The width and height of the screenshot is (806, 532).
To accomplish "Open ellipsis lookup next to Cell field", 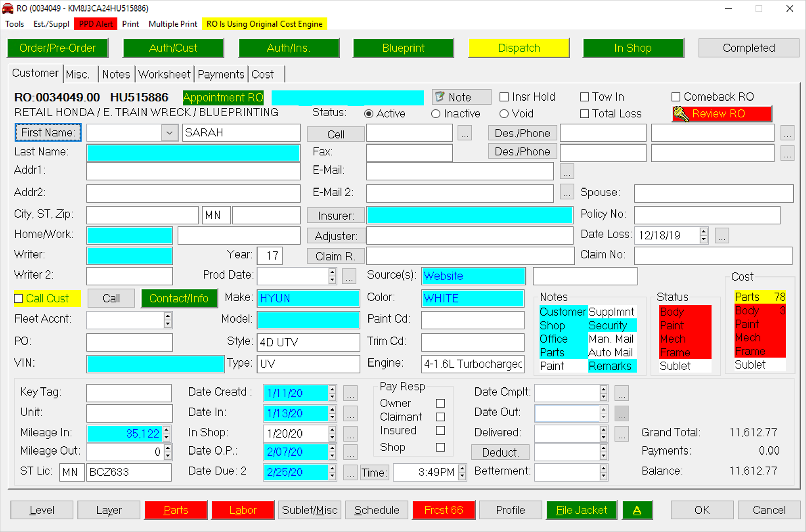I will [464, 133].
